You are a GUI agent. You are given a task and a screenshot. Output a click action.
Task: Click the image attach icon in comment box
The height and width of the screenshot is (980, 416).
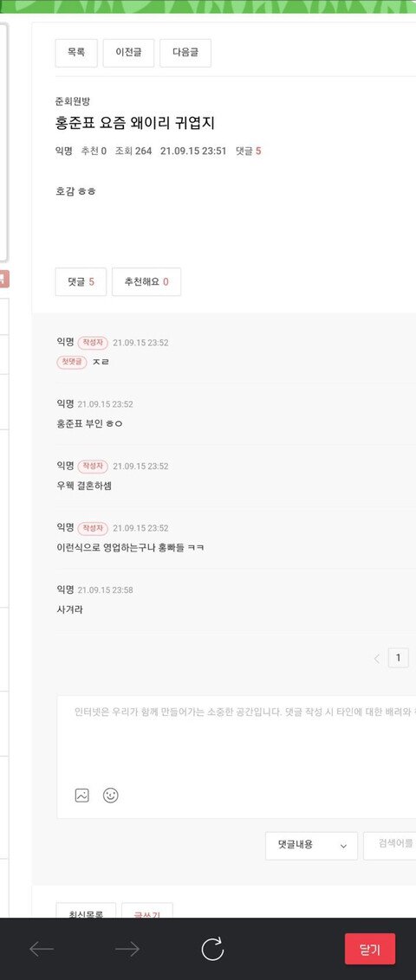[82, 795]
